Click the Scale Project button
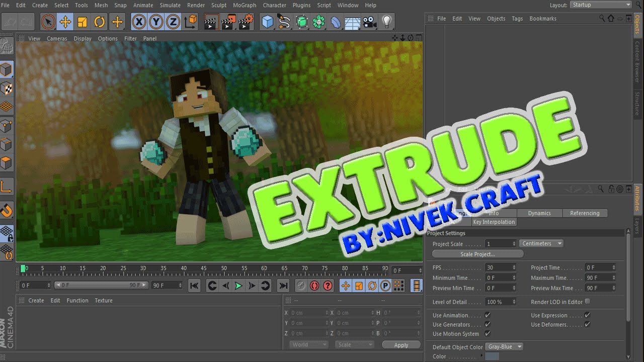 478,254
